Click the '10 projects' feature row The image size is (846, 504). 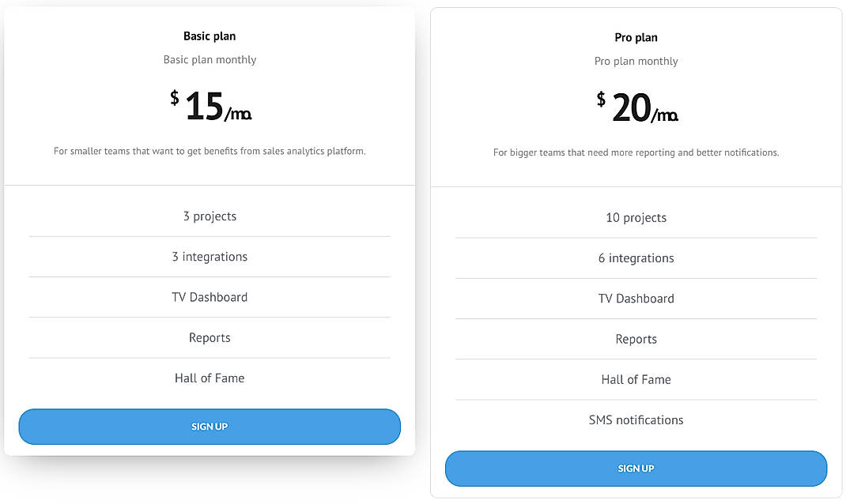pos(636,217)
